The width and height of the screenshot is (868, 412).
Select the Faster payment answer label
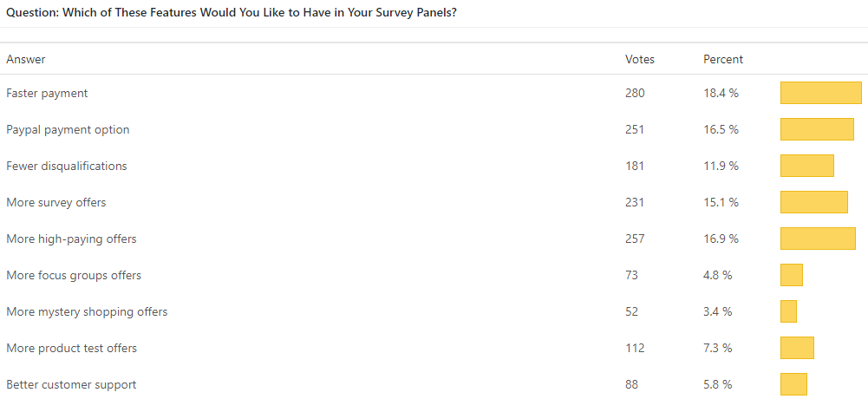pyautogui.click(x=47, y=93)
